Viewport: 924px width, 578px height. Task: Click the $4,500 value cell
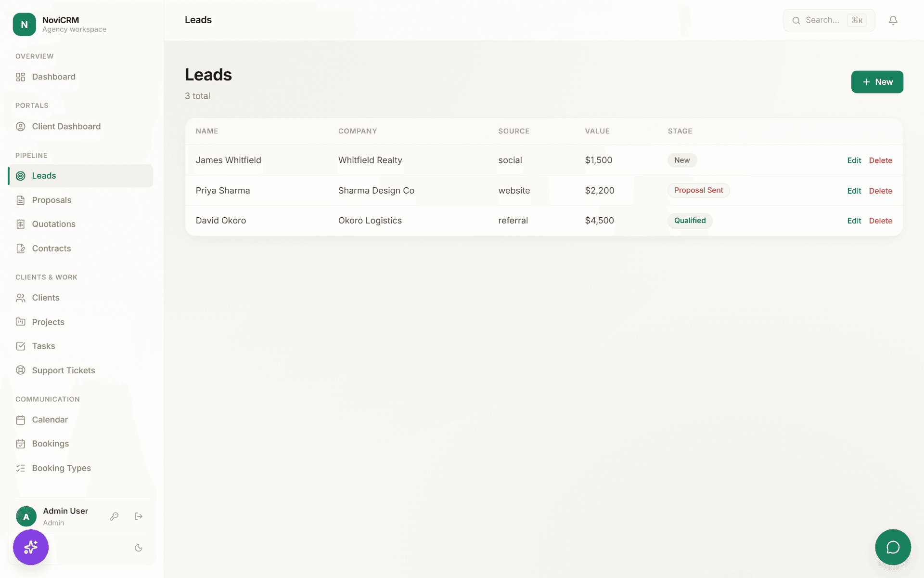click(599, 221)
